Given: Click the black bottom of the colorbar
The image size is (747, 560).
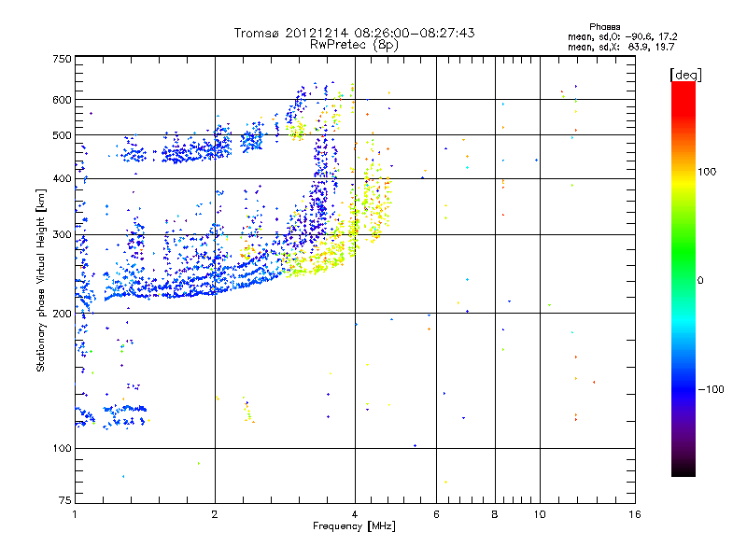Looking at the screenshot, I should (684, 469).
